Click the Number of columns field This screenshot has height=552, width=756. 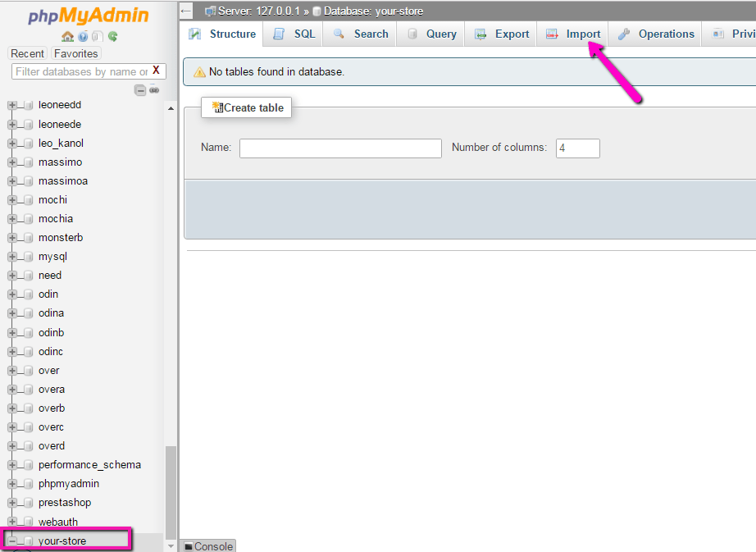click(577, 148)
